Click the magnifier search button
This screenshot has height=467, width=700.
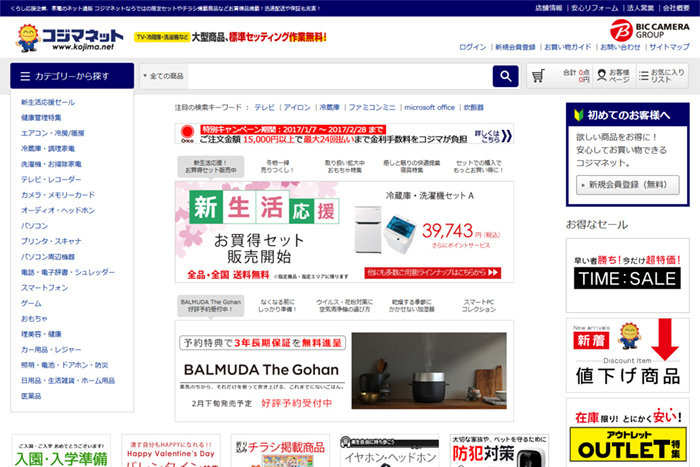click(x=505, y=76)
